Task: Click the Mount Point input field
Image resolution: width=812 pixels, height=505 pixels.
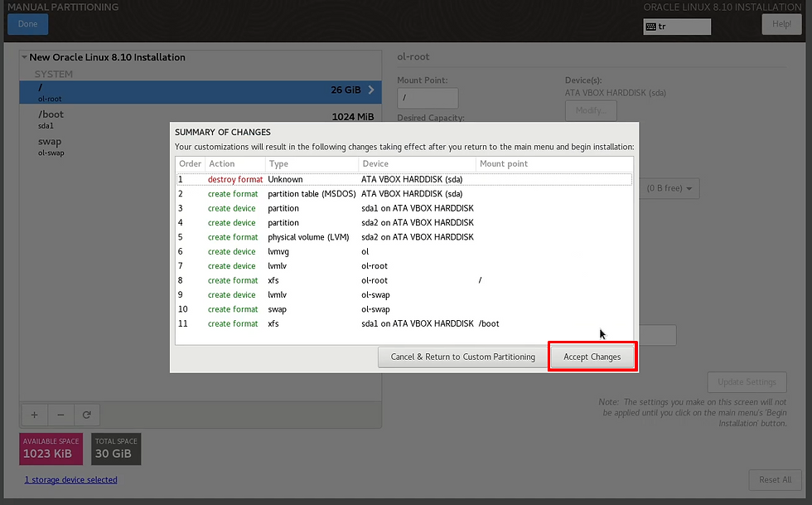Action: [x=428, y=98]
